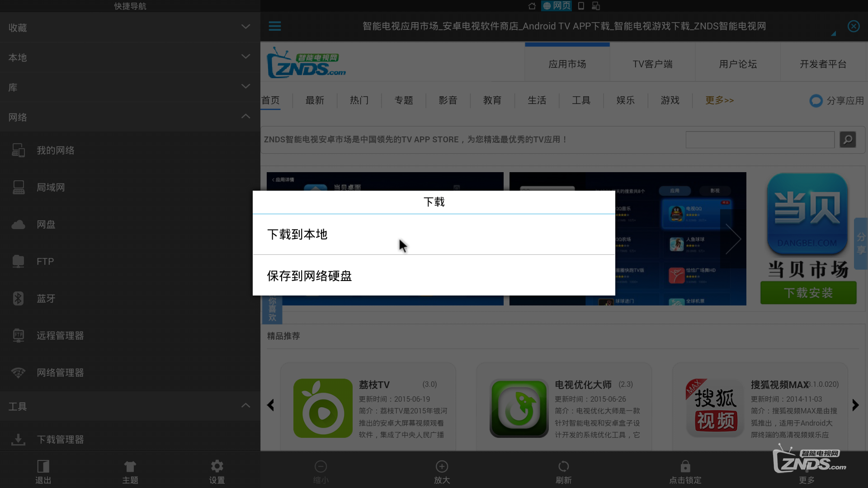Open 网络管理器 wifi icon
868x488 pixels.
coord(18,373)
